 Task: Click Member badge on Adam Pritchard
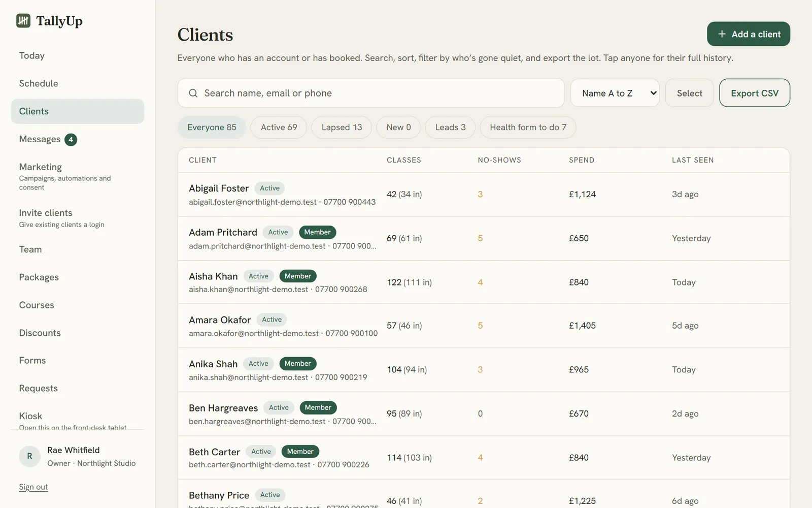[317, 232]
